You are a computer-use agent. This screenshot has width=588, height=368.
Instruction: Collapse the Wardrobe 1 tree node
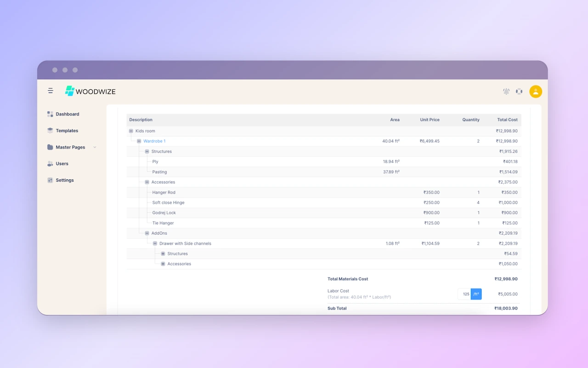pos(139,141)
